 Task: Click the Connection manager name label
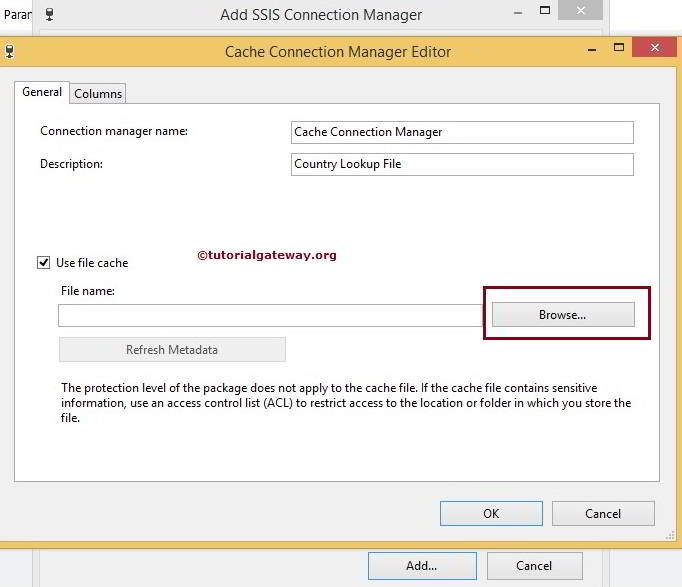pyautogui.click(x=114, y=131)
